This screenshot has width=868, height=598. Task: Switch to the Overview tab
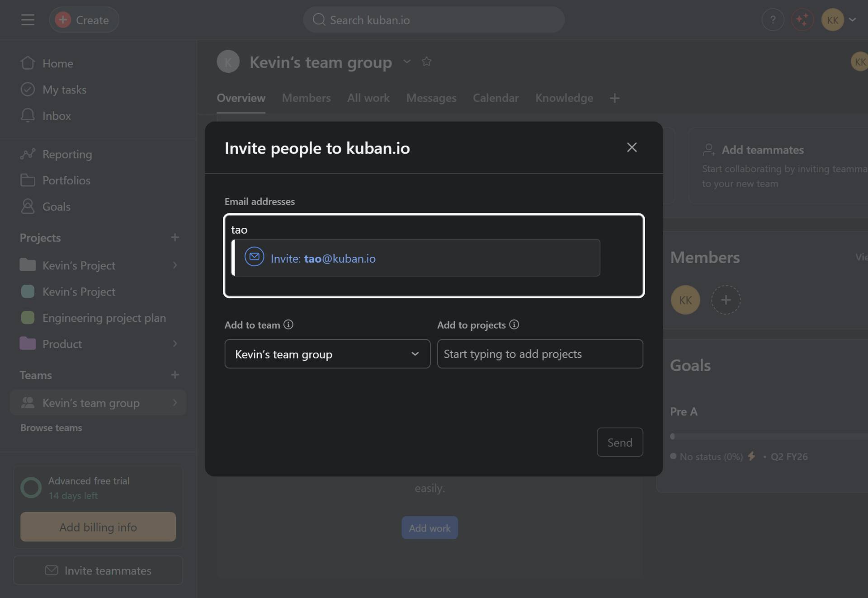[241, 98]
